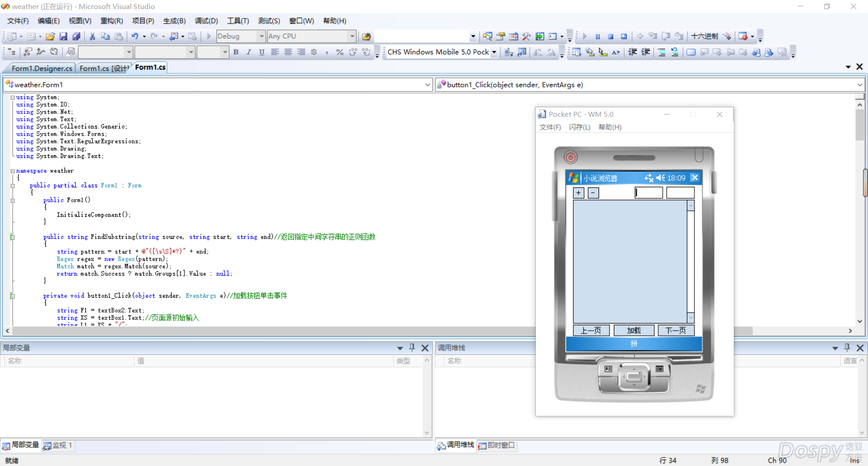868x466 pixels.
Task: Open the 文件(F) menu in Visual Studio
Action: click(18, 21)
